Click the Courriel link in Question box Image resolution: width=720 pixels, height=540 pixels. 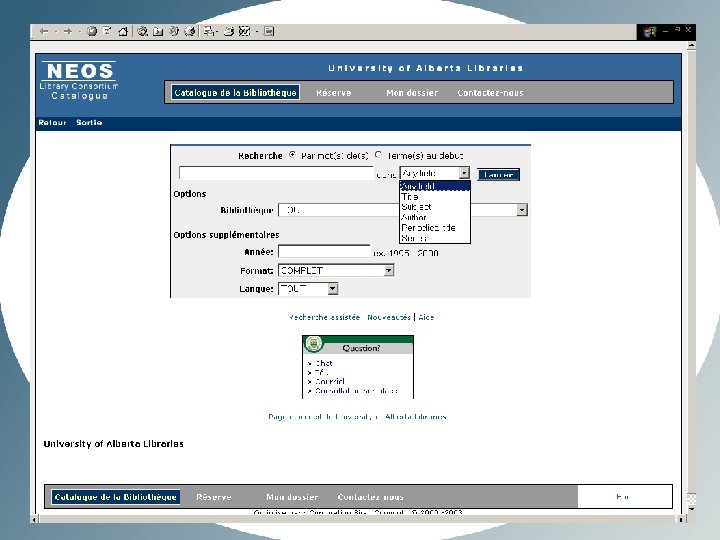330,382
